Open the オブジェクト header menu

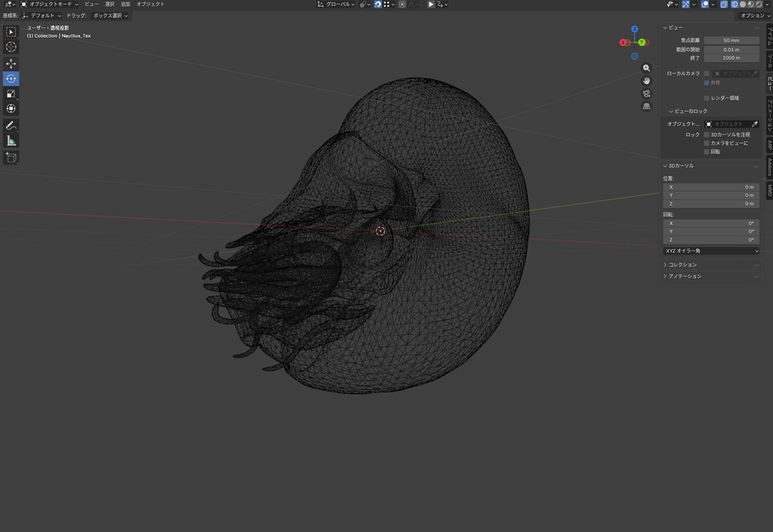(150, 4)
